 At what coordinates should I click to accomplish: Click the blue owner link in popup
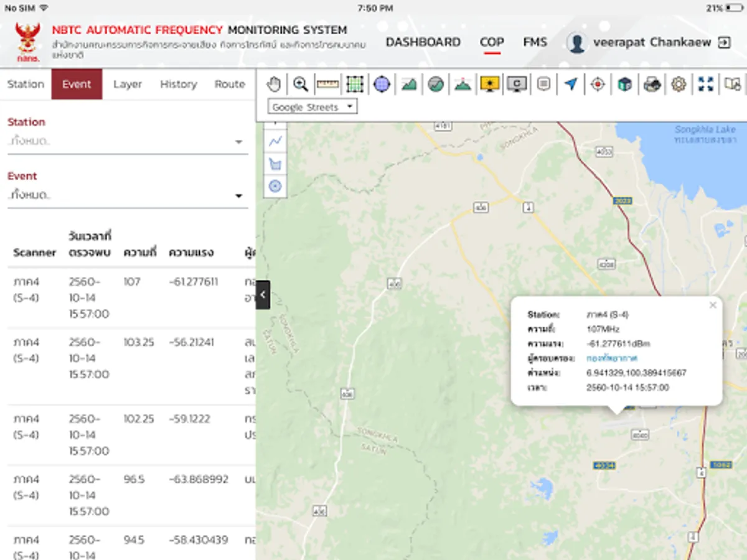point(611,358)
